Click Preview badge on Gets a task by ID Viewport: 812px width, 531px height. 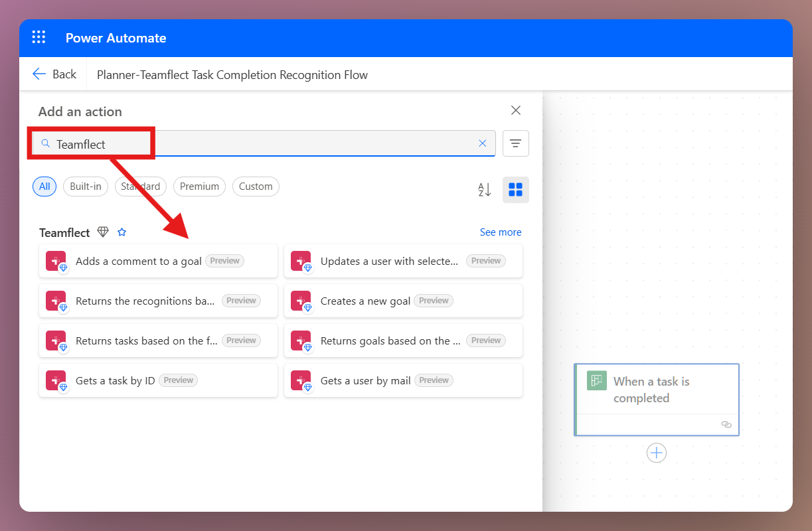[179, 380]
